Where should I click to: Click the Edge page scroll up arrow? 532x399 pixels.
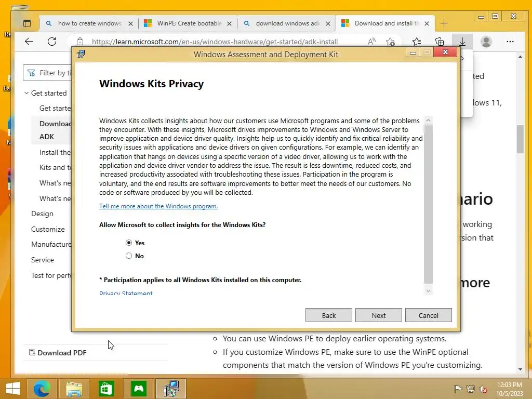click(520, 57)
